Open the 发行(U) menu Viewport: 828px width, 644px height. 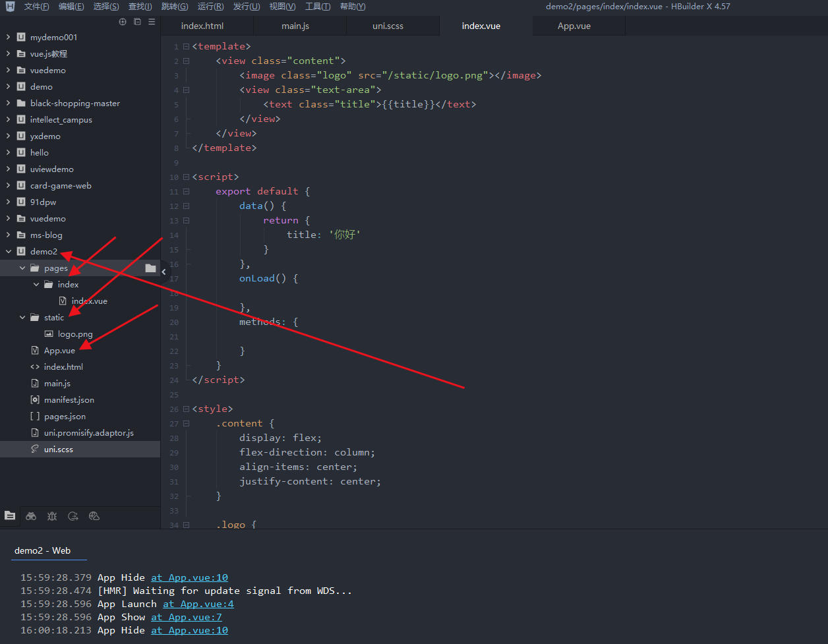coord(246,7)
